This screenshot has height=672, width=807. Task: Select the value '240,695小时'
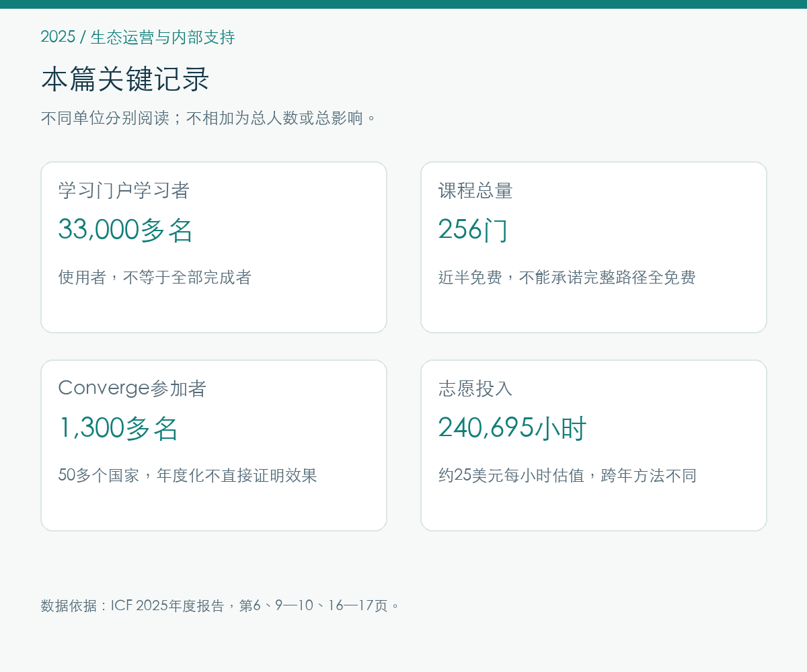click(x=512, y=428)
